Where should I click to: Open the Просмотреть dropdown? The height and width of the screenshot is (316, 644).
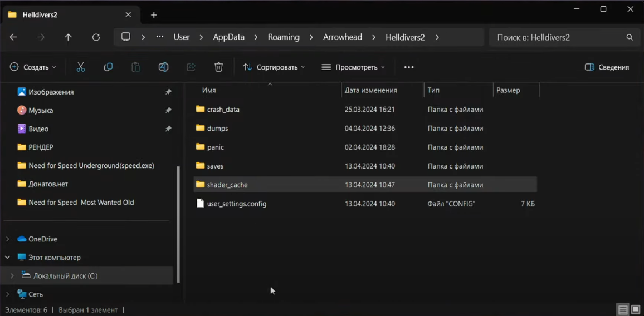[353, 67]
